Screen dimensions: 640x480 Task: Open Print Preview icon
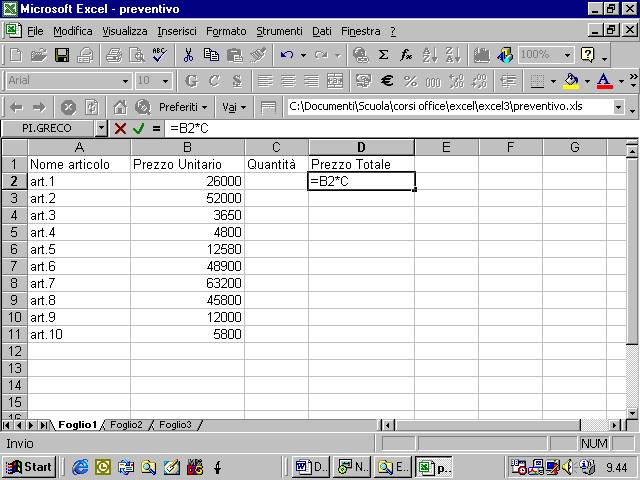click(x=137, y=55)
